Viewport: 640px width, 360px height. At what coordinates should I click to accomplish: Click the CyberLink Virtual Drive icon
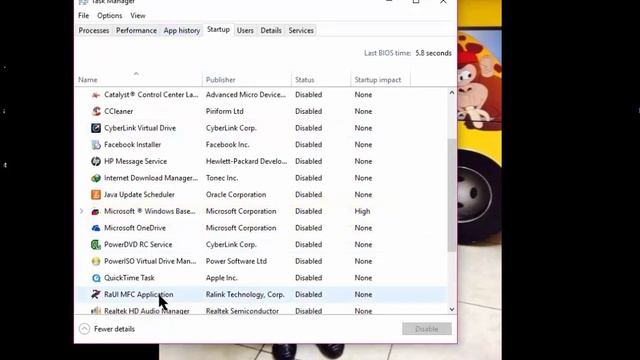[x=96, y=128]
